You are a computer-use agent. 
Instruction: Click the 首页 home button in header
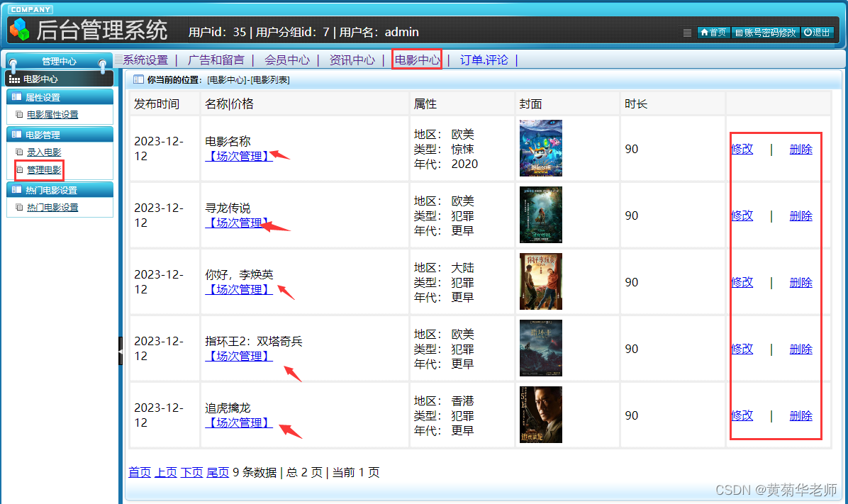pyautogui.click(x=713, y=33)
